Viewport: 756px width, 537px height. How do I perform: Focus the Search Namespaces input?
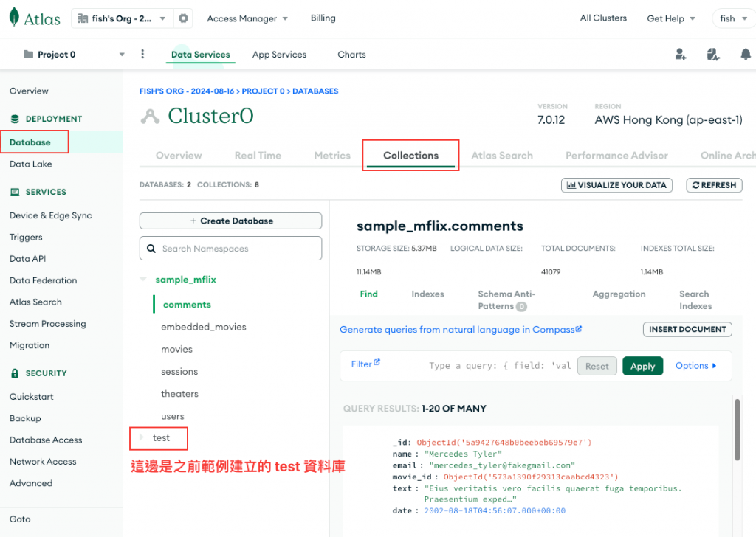coord(230,249)
